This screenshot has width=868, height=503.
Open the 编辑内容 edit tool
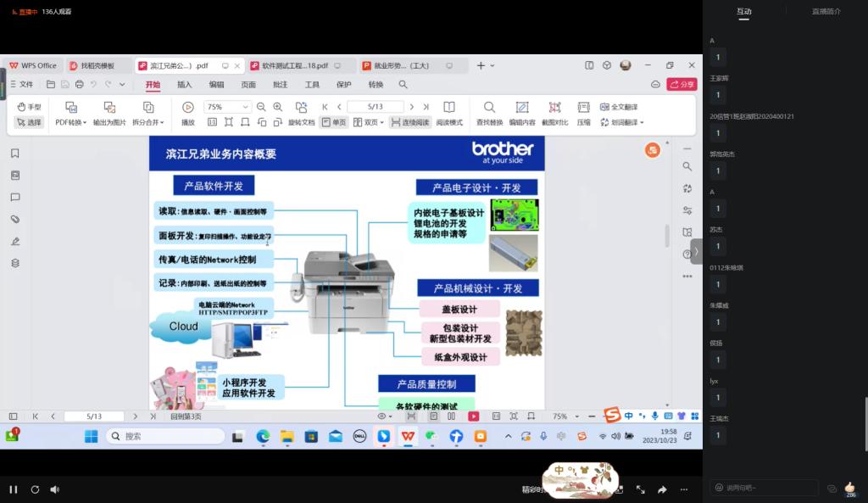coord(521,108)
